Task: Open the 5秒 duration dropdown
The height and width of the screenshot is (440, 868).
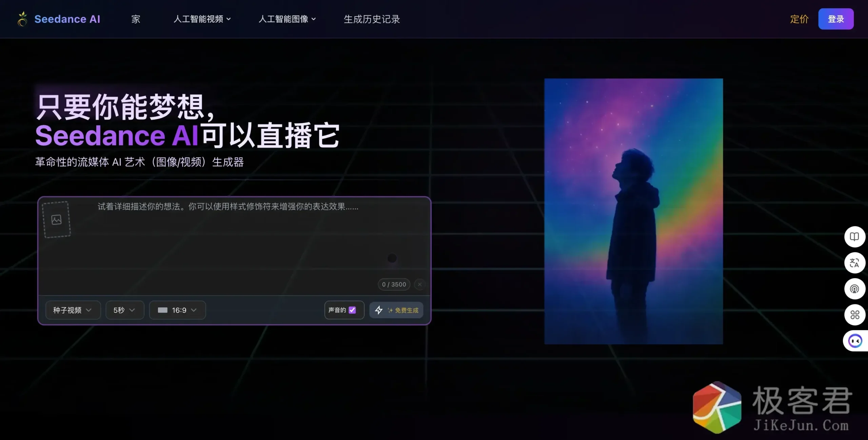Action: (x=124, y=310)
